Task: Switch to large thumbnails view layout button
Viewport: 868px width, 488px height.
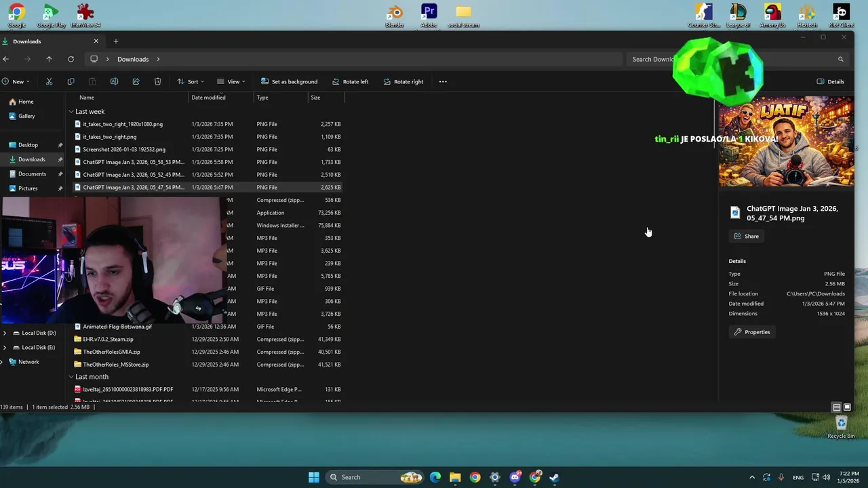Action: [847, 407]
